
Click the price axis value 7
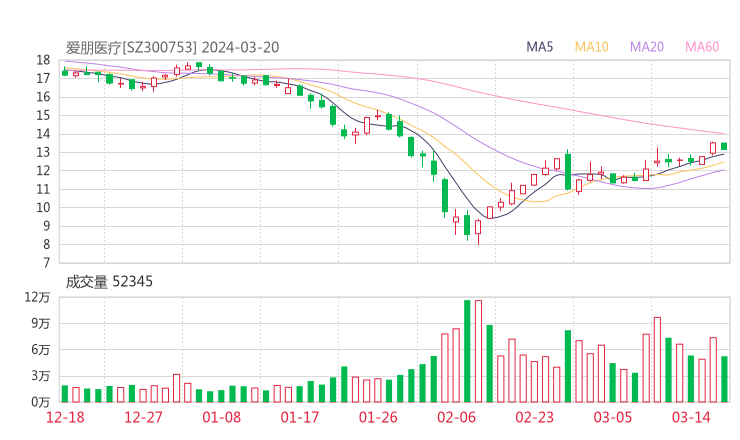(46, 263)
